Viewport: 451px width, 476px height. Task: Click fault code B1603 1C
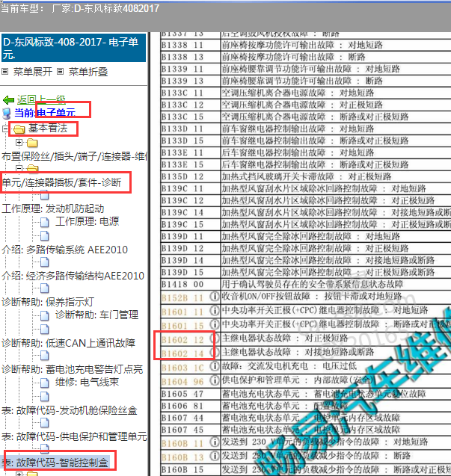(182, 368)
